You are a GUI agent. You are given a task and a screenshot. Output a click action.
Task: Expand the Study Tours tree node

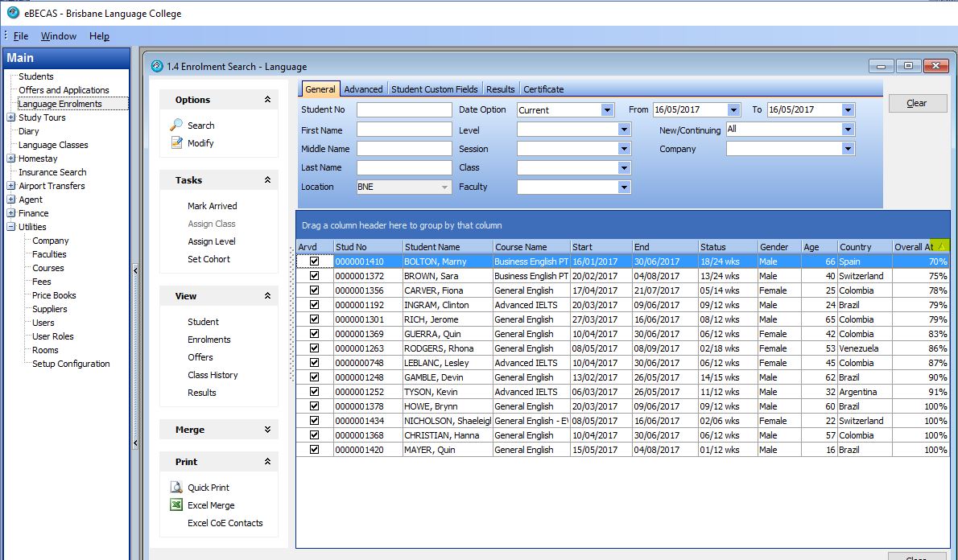pyautogui.click(x=11, y=117)
